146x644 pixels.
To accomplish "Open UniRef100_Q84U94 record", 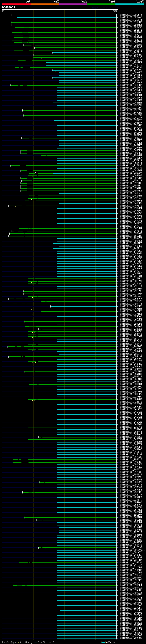I will point(131,357).
